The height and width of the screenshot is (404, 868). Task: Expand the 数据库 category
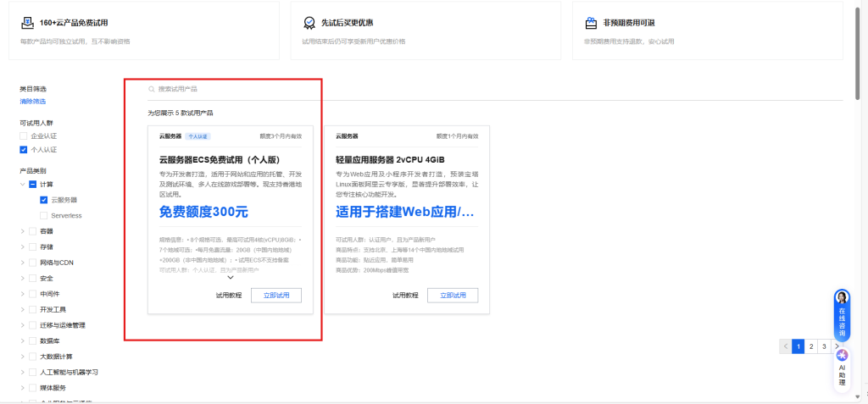click(x=22, y=340)
